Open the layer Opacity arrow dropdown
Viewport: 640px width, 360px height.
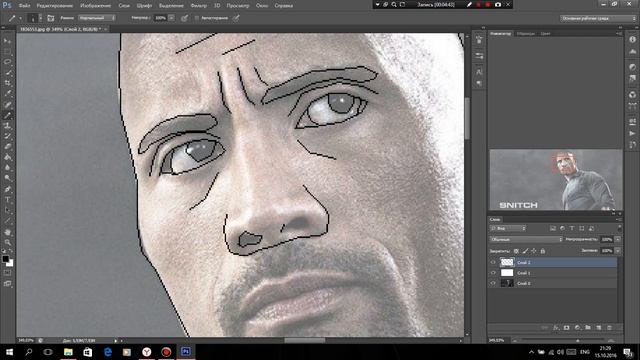click(x=618, y=239)
